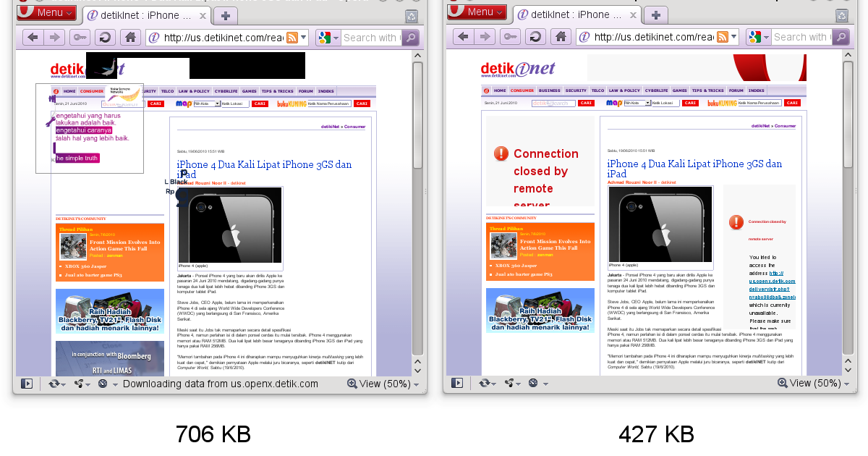Open View (50%) zoom menu in right window
868x456 pixels.
(x=813, y=383)
